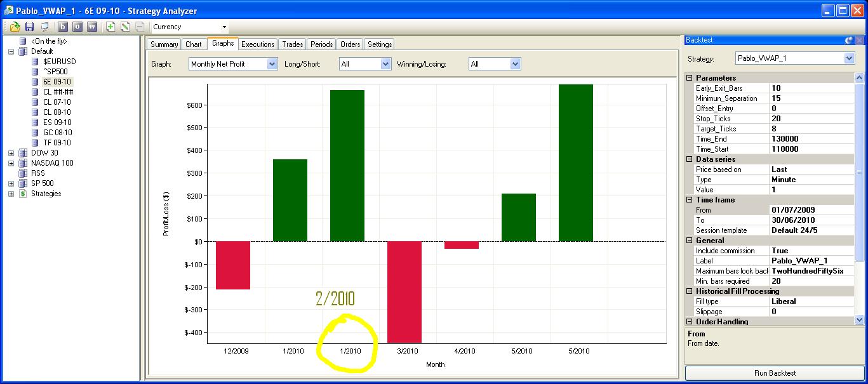Click the Run Backtest button
Image resolution: width=868 pixels, height=384 pixels.
pyautogui.click(x=774, y=373)
